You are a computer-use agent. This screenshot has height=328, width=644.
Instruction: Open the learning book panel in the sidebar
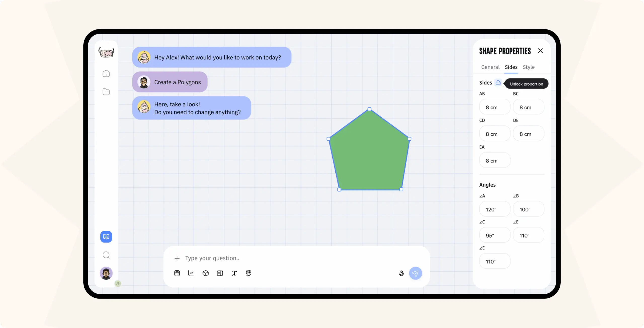click(106, 237)
